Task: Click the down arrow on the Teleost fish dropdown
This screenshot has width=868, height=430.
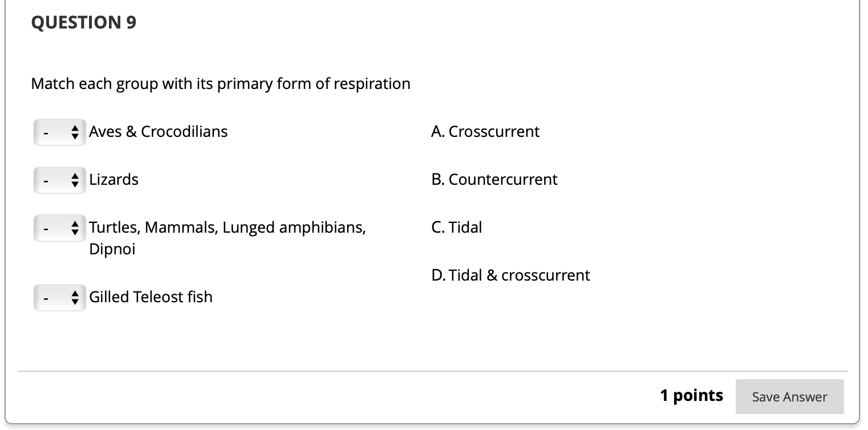Action: [75, 301]
